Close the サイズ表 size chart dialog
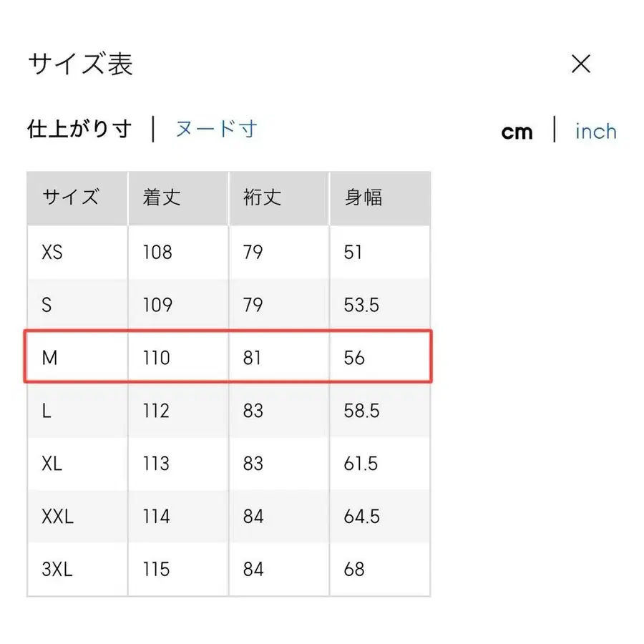The image size is (644, 644). 581,64
